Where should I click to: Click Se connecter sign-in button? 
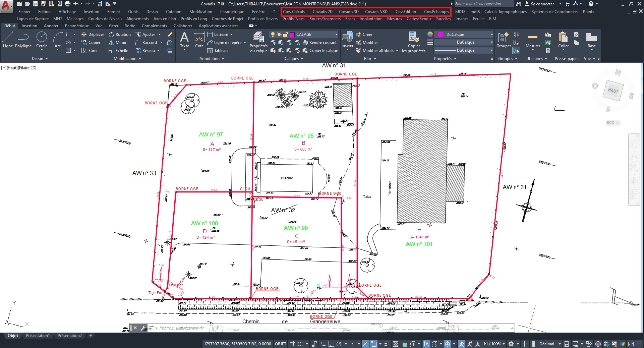(x=539, y=4)
